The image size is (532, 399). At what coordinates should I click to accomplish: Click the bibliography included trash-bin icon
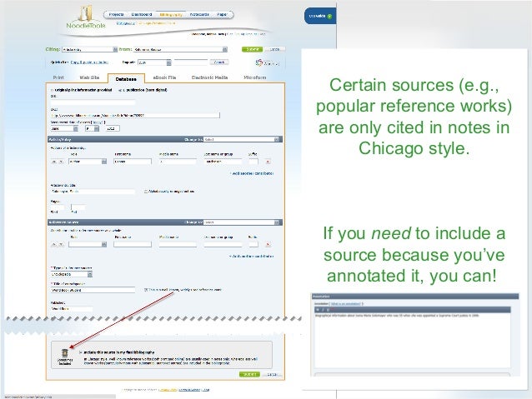(x=65, y=353)
